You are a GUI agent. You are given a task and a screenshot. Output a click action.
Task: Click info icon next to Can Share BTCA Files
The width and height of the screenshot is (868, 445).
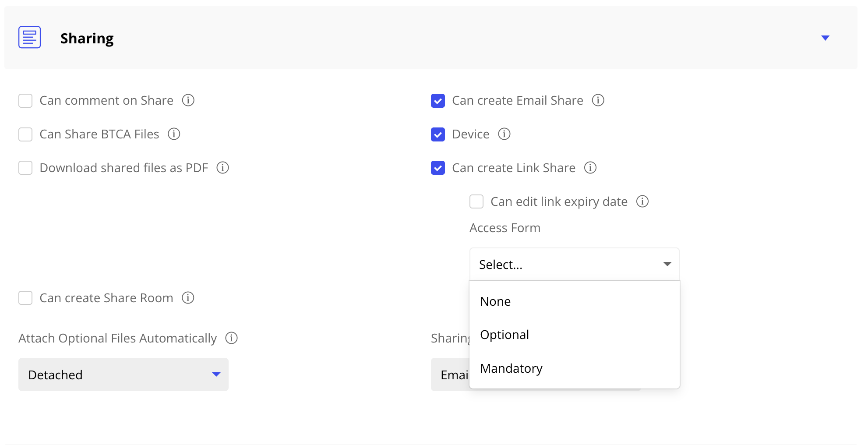point(174,134)
